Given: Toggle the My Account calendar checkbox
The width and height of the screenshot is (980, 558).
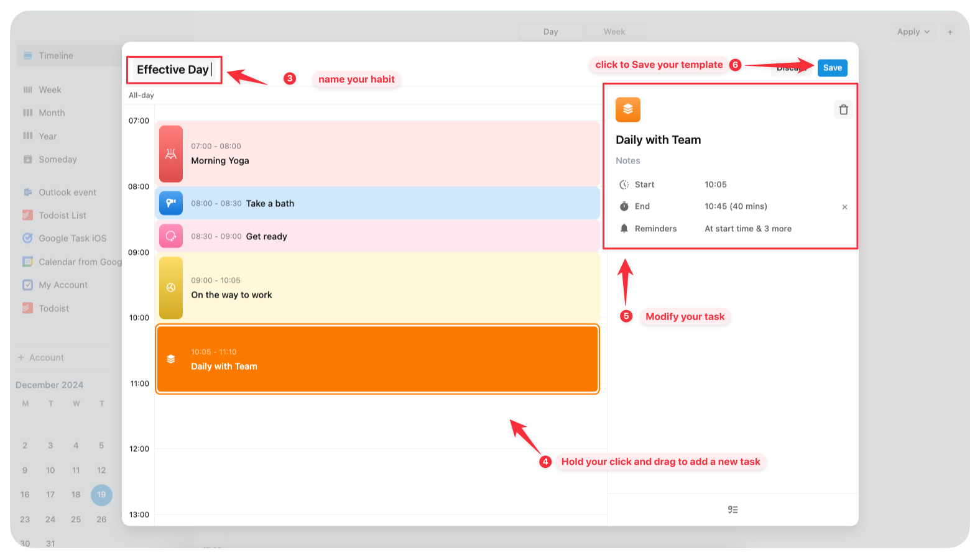Looking at the screenshot, I should pyautogui.click(x=28, y=285).
